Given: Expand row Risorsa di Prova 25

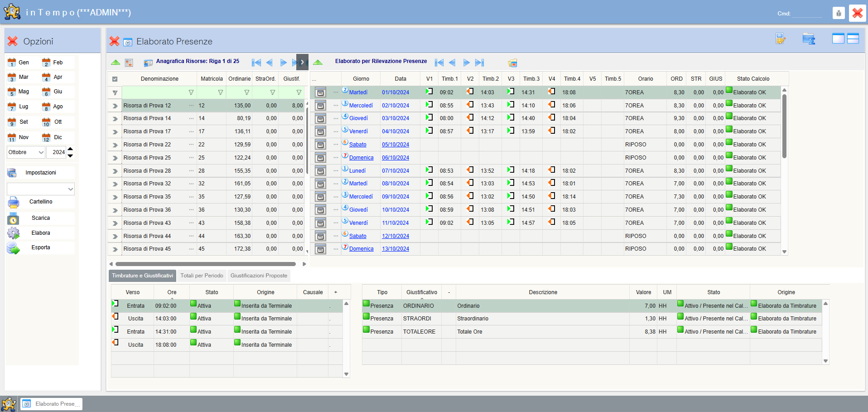Looking at the screenshot, I should coord(115,158).
